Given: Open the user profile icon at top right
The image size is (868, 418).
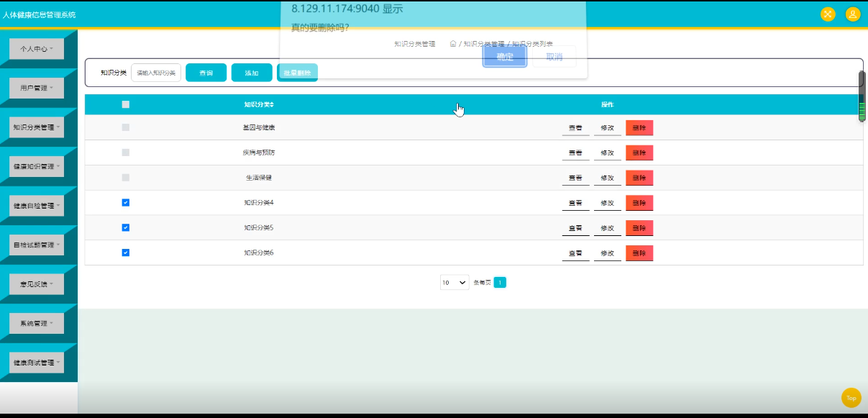Looking at the screenshot, I should pyautogui.click(x=852, y=14).
